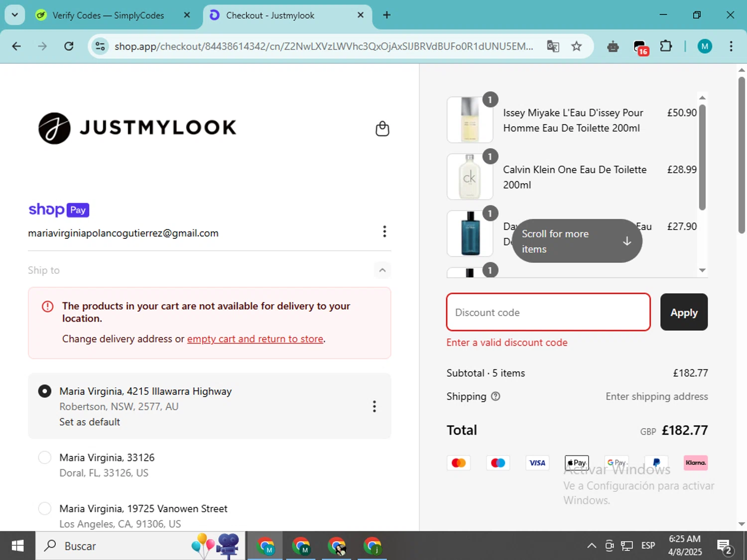Click the Davidoff blue bottle thumbnail
747x560 pixels.
click(x=470, y=233)
